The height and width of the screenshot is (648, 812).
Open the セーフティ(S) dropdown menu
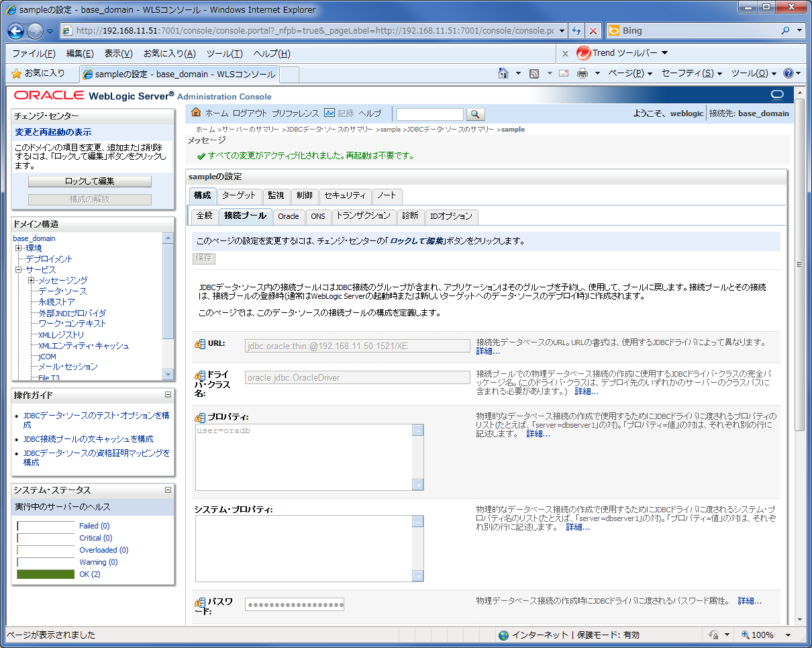pyautogui.click(x=692, y=73)
